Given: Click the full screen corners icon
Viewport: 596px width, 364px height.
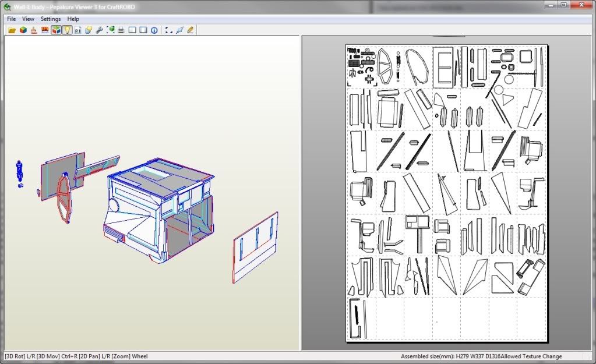Looking at the screenshot, I should [169, 30].
